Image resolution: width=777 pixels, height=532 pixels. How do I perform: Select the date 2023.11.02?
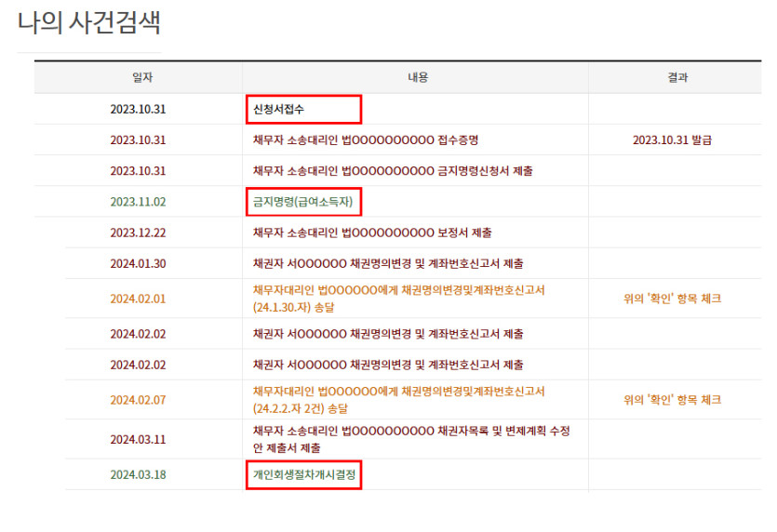(138, 201)
